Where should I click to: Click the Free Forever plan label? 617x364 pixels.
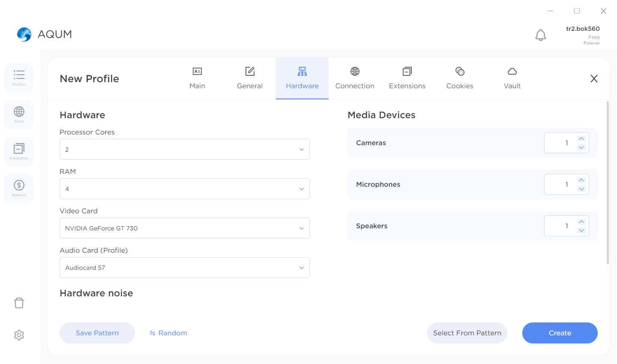(592, 40)
